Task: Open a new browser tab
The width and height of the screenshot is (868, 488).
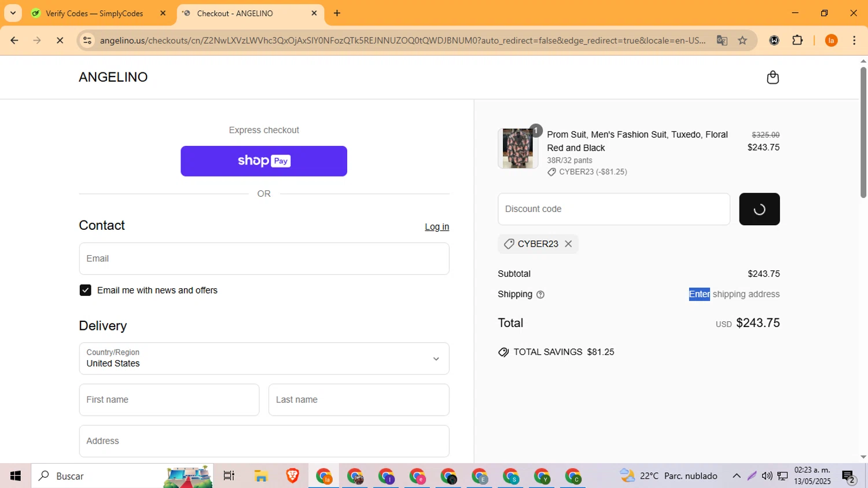Action: coord(337,13)
